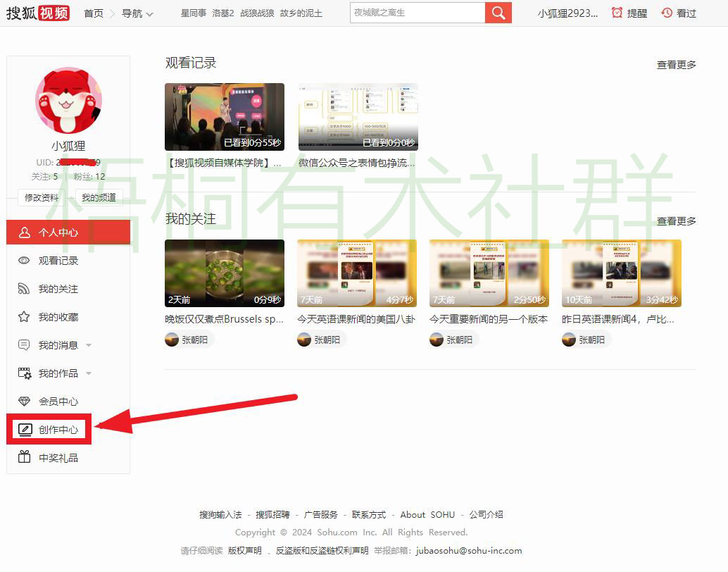Go to 首页 in top navigation

(x=94, y=13)
